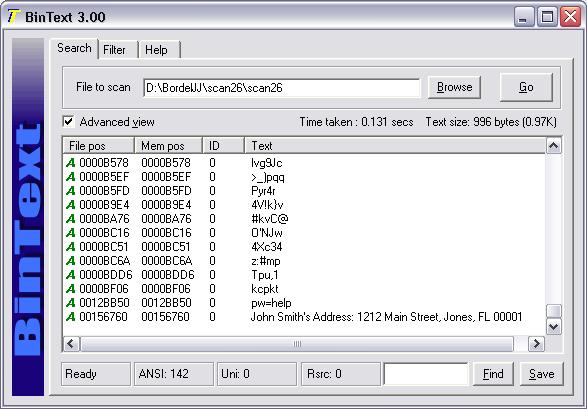Click the ANSI icon for row 0000B9E4

[70, 205]
